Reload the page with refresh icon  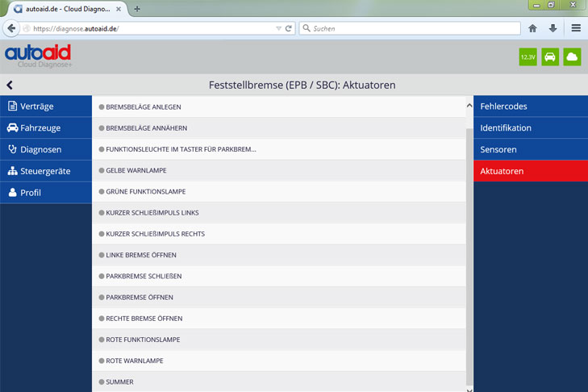coord(289,28)
